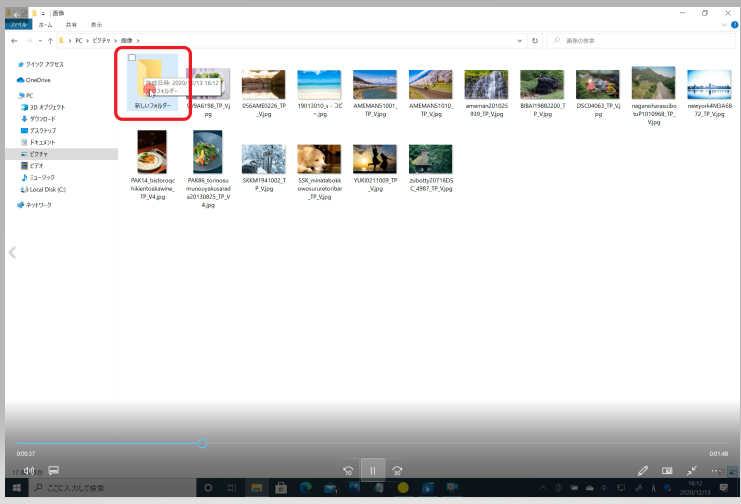Click the video seek bar handle
The image size is (741, 504).
[x=202, y=443]
